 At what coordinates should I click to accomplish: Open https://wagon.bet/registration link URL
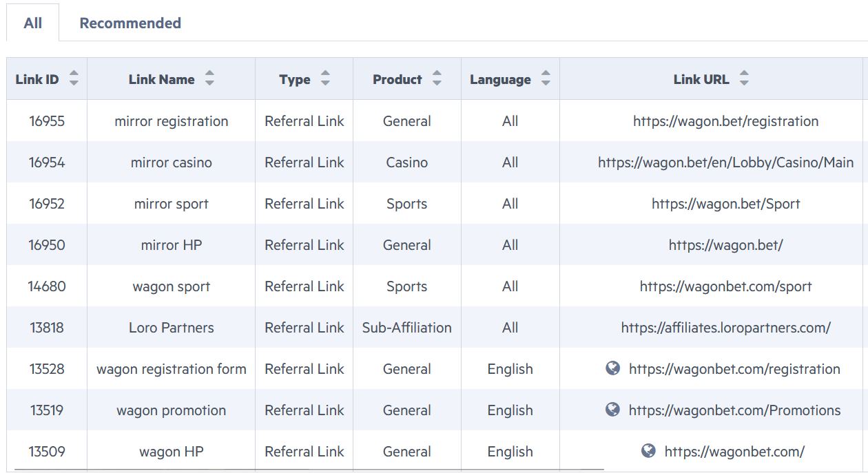tap(726, 121)
